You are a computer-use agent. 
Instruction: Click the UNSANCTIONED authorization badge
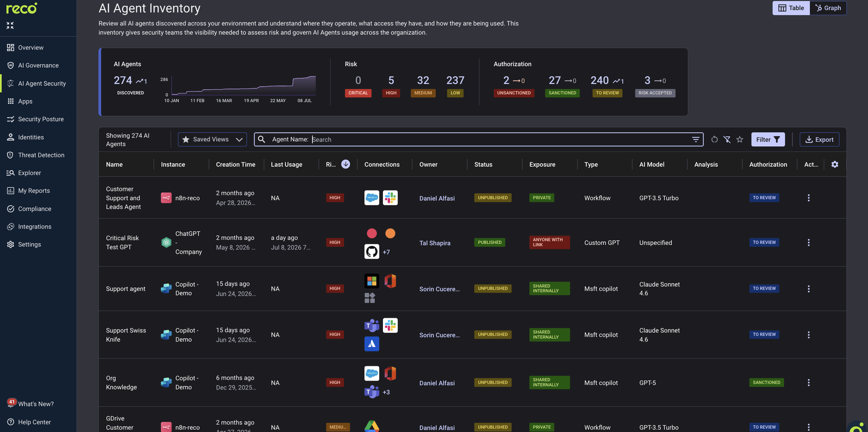(514, 93)
